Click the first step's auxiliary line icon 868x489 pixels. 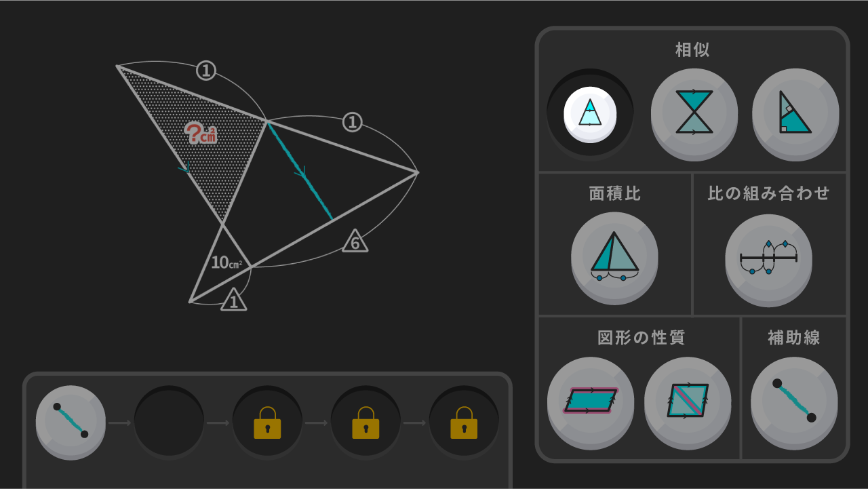[x=71, y=421]
